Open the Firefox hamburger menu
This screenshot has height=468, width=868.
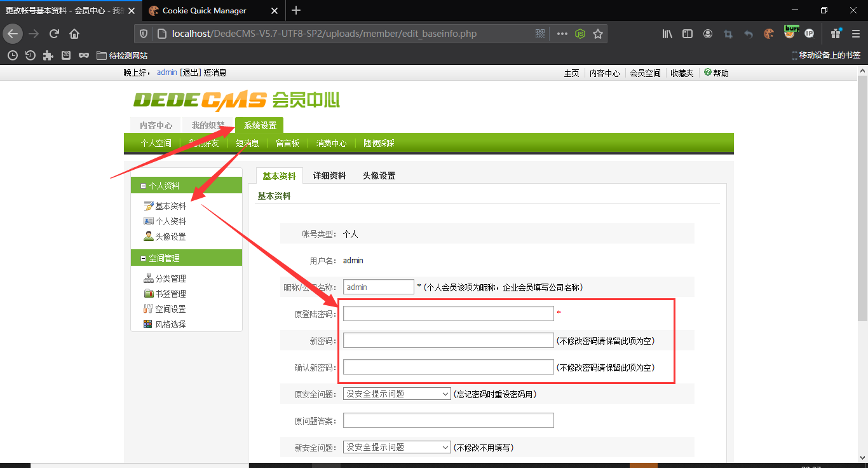coord(855,34)
